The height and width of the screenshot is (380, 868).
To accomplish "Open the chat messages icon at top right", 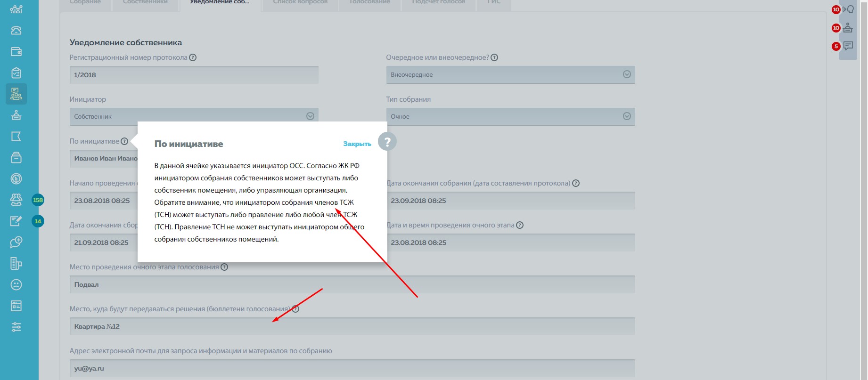I will point(848,46).
